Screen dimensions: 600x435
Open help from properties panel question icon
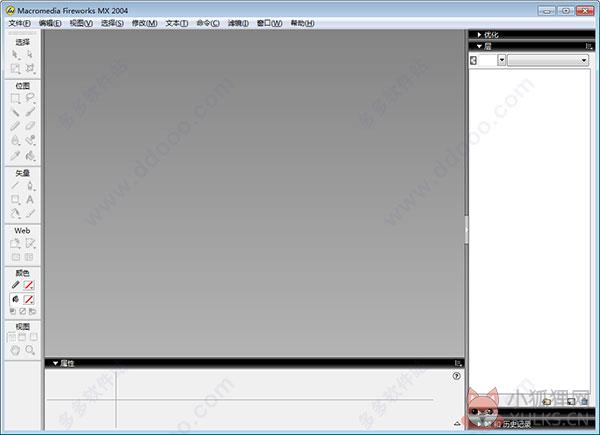[x=457, y=376]
